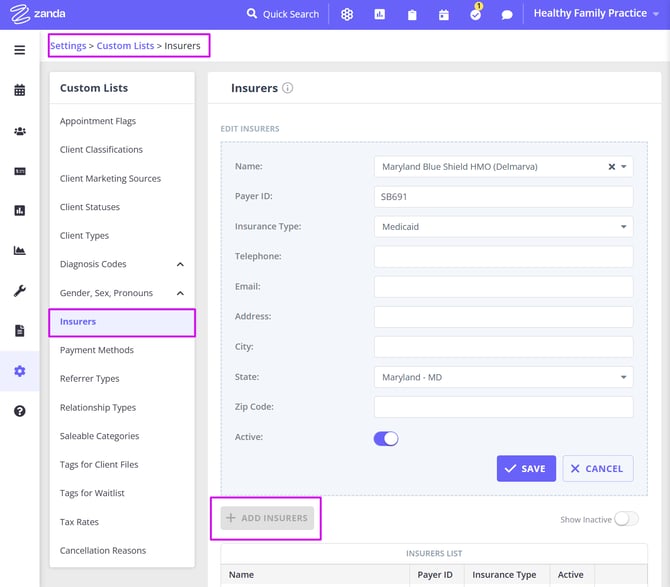Click the wrench tools icon in sidebar
This screenshot has height=587, width=670.
[x=19, y=291]
